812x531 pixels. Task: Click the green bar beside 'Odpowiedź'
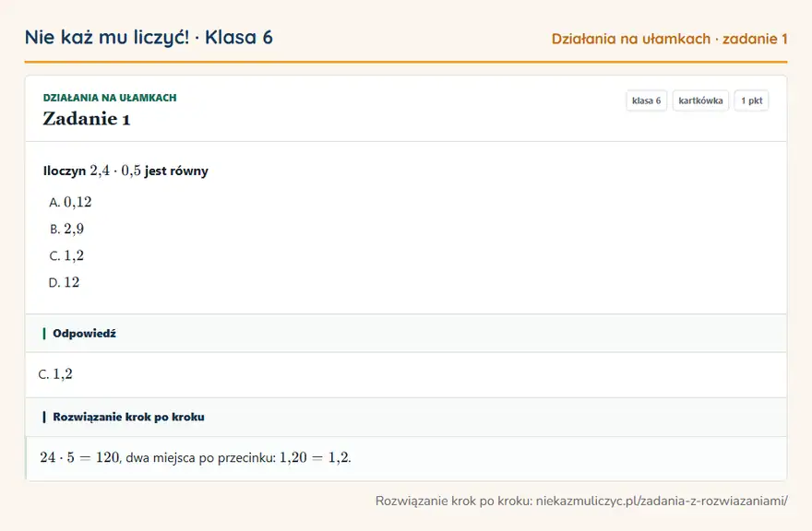tap(44, 334)
